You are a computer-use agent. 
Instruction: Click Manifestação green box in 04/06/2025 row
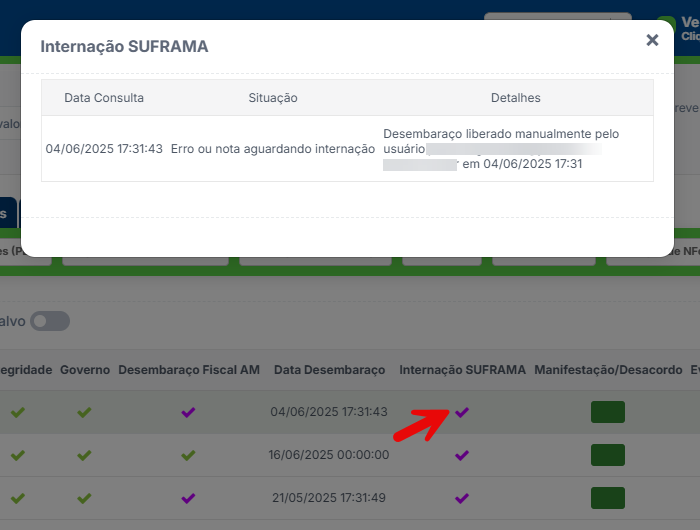[608, 412]
